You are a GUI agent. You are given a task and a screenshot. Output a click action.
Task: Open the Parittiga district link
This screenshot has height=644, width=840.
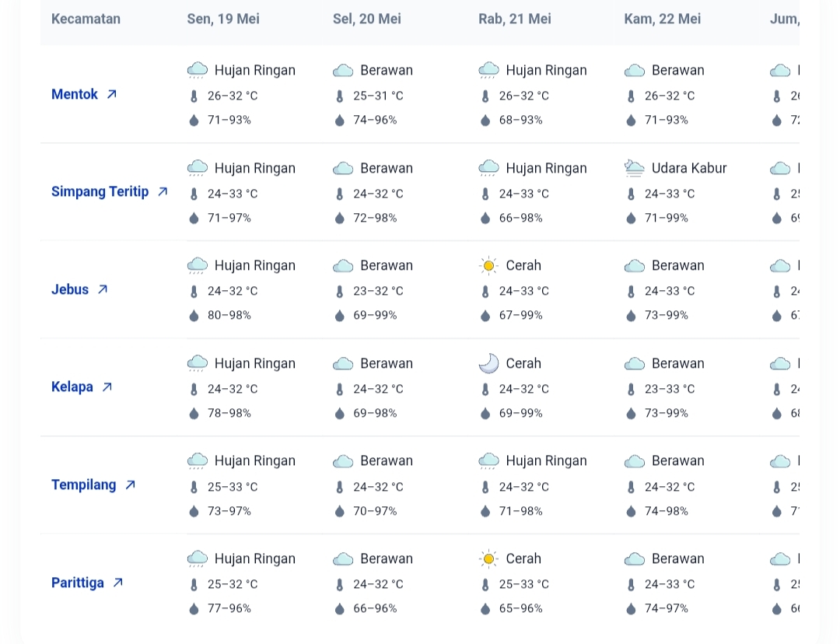point(78,583)
